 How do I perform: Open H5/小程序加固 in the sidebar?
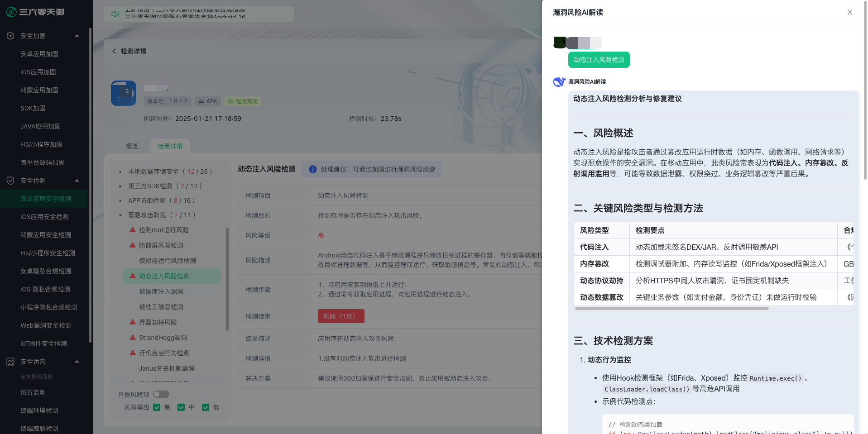41,144
